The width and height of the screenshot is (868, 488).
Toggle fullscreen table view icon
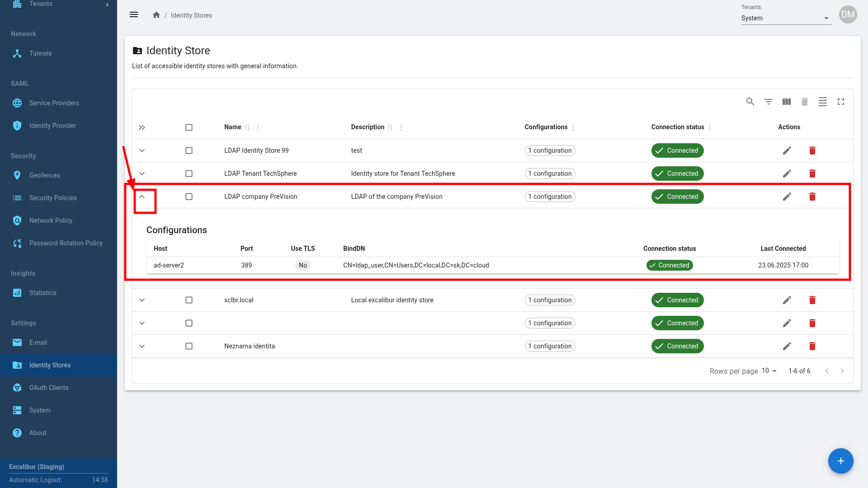click(841, 102)
